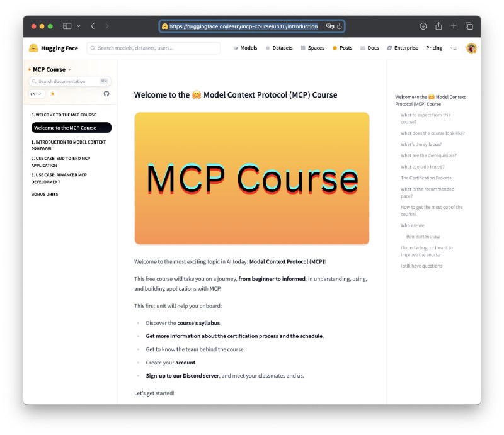
Task: Expand the Bonus Units section
Action: coord(45,194)
